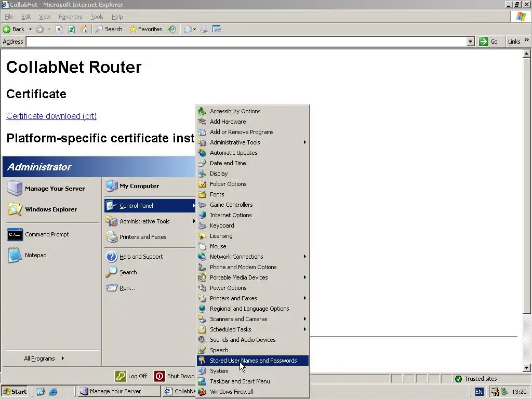
Task: Open Windows Firewall
Action: coord(253,392)
